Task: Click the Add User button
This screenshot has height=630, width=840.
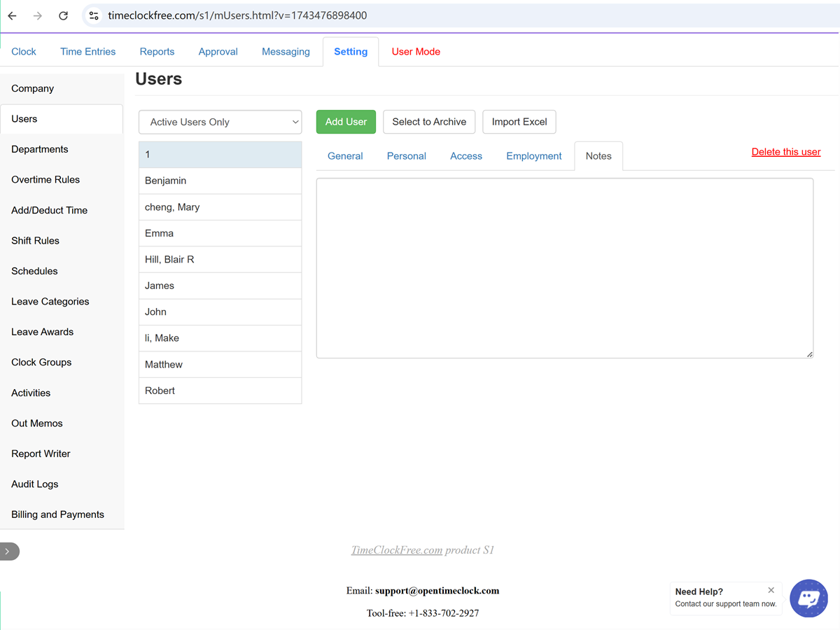Action: [x=346, y=122]
